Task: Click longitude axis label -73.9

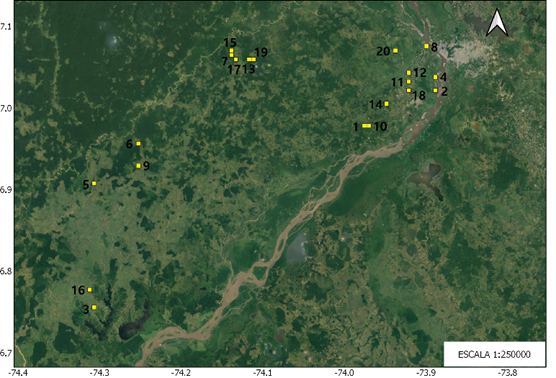Action: coord(426,373)
